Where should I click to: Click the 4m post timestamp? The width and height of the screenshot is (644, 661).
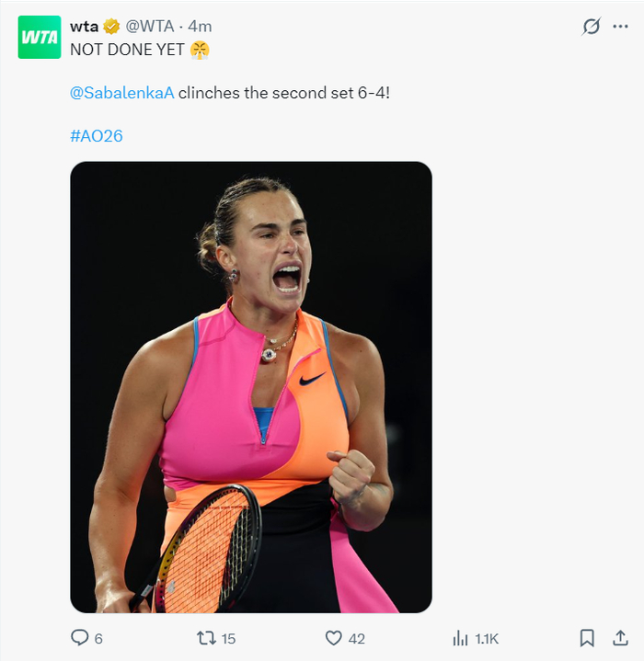click(200, 27)
